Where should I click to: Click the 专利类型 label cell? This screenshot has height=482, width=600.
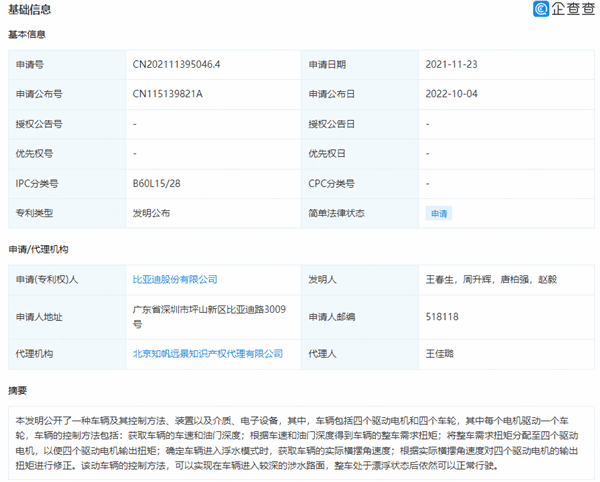coord(67,213)
